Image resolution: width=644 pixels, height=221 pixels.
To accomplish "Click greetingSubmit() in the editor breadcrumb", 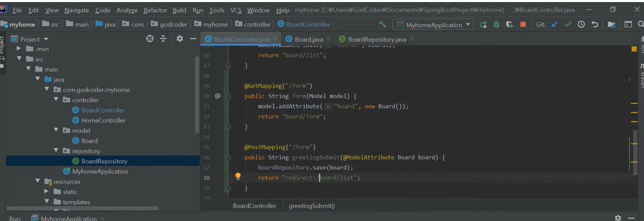I will (312, 206).
